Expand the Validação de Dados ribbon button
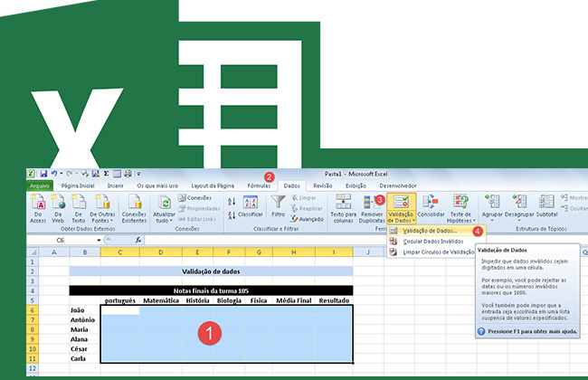The height and width of the screenshot is (380, 588). click(x=401, y=209)
